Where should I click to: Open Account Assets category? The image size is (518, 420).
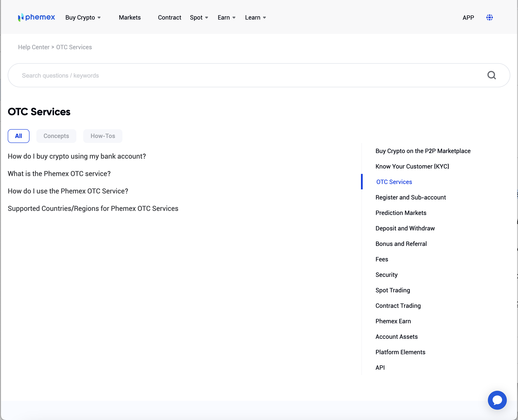pyautogui.click(x=396, y=337)
